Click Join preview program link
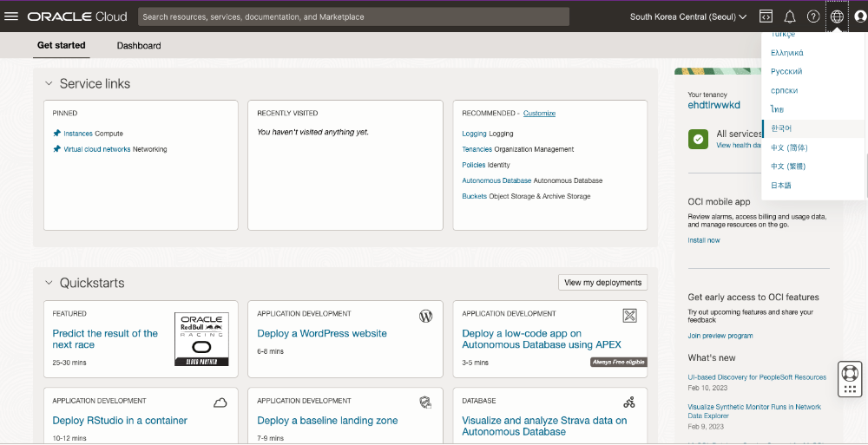 720,336
